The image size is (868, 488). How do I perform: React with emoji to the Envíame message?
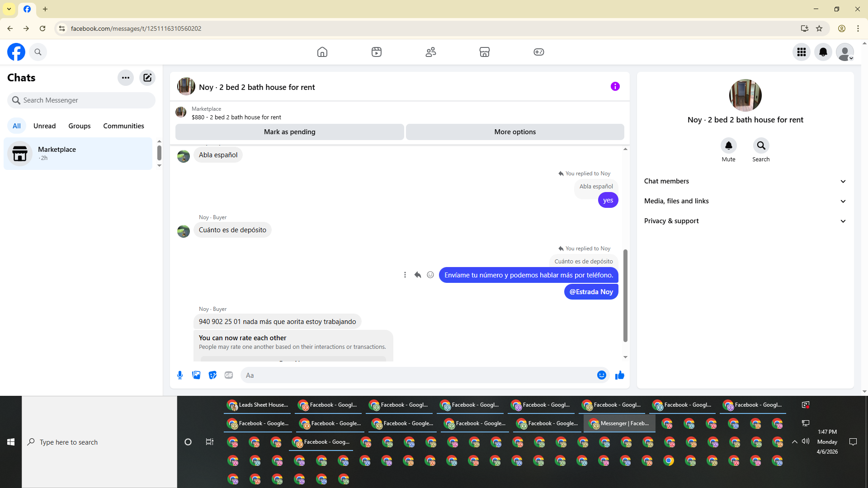(430, 275)
